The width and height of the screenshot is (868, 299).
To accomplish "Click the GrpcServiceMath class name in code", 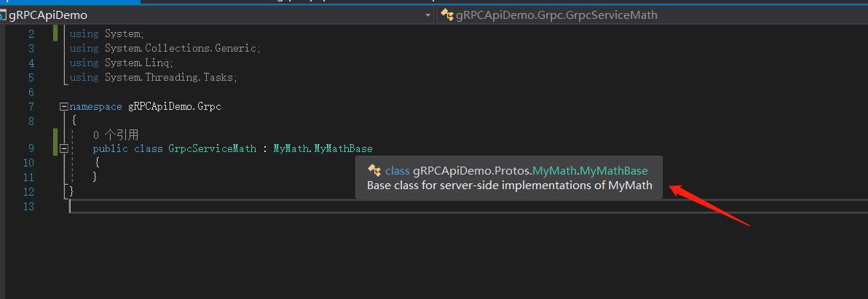I will pos(212,148).
